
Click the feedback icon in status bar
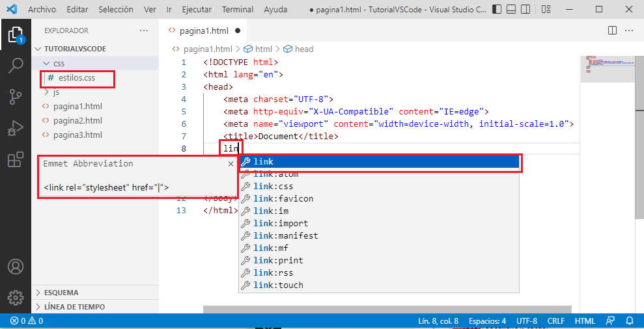point(611,321)
